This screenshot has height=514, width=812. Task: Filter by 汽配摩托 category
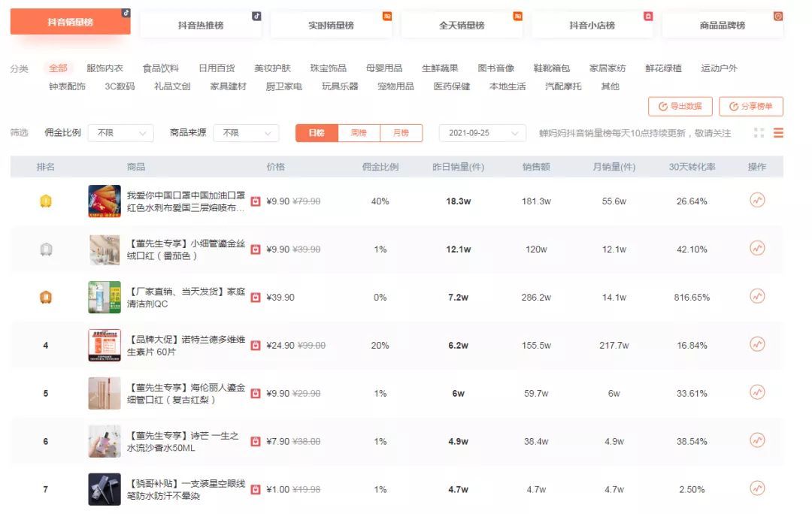(563, 86)
